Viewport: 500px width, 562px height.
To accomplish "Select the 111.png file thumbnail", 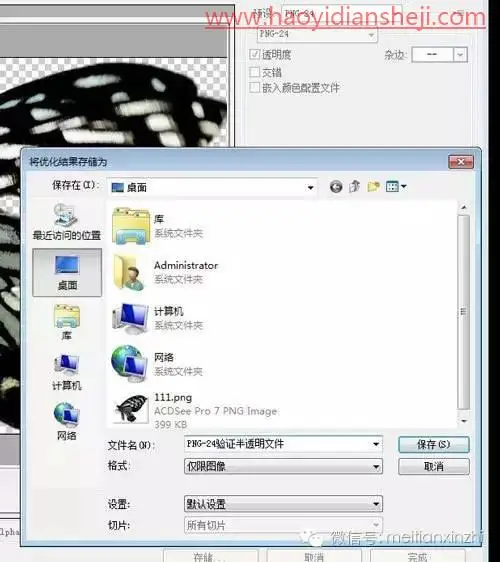I will coord(131,409).
